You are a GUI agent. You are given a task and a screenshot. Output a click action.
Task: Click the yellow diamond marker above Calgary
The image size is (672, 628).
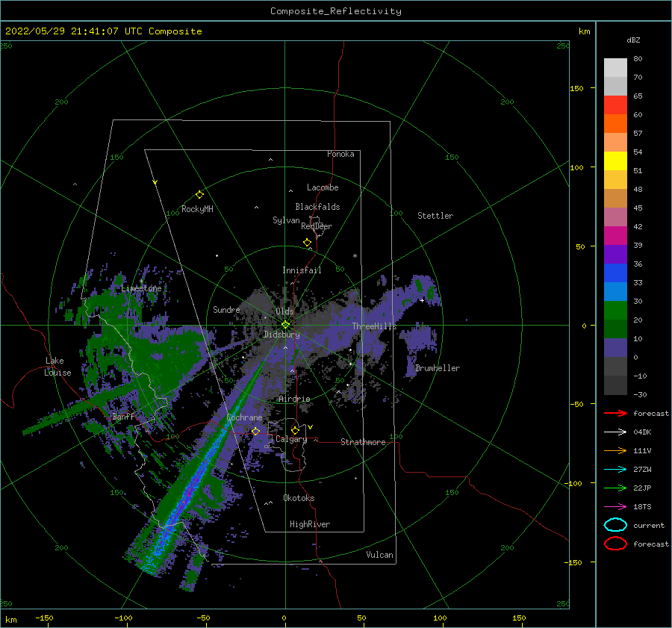coord(295,430)
